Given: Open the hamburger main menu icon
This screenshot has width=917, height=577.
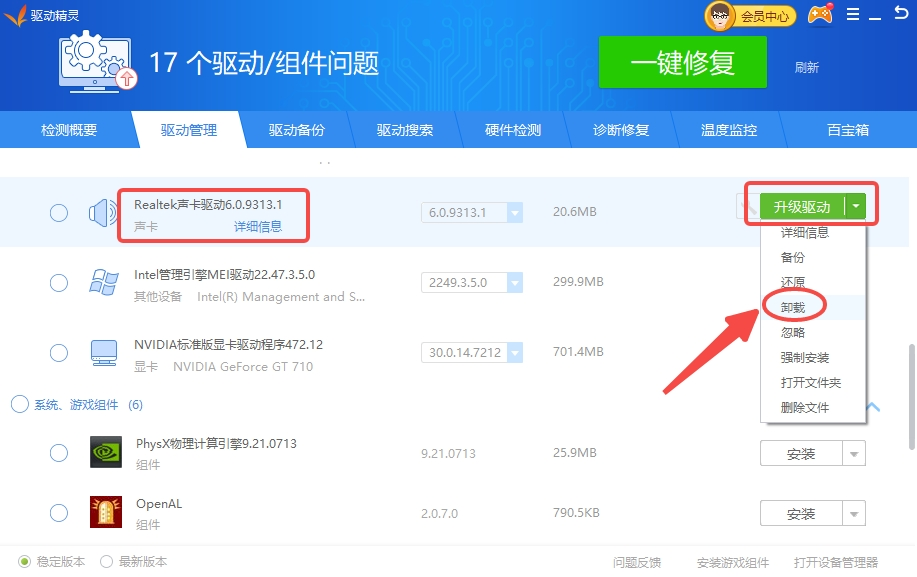Looking at the screenshot, I should [853, 15].
